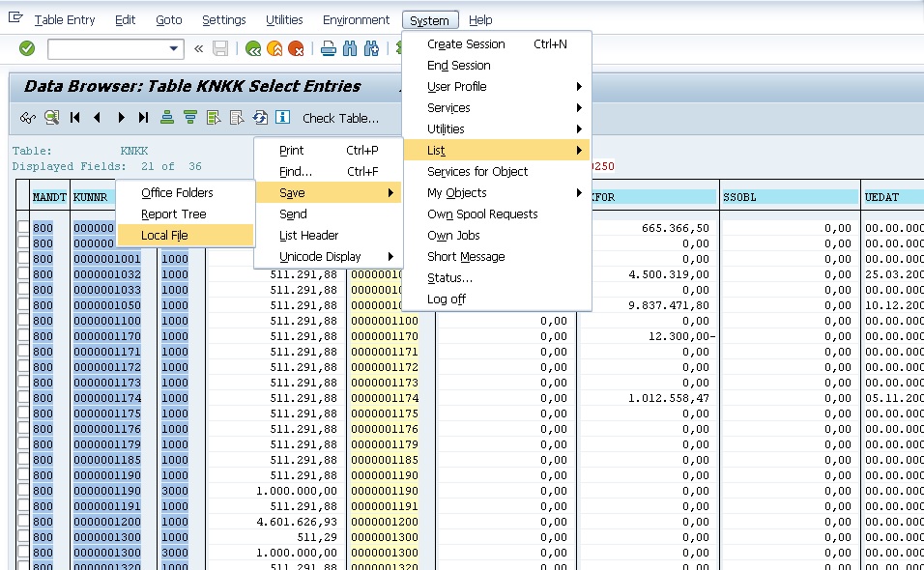Expand the My Objects submenu
Image resolution: width=924 pixels, height=570 pixels.
click(x=498, y=192)
